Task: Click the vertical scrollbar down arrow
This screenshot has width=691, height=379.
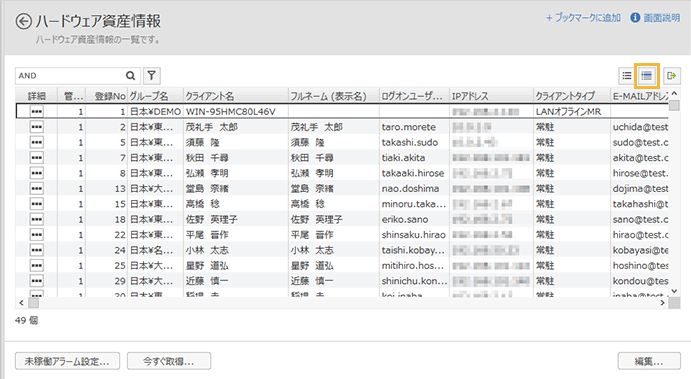Action: coord(674,291)
